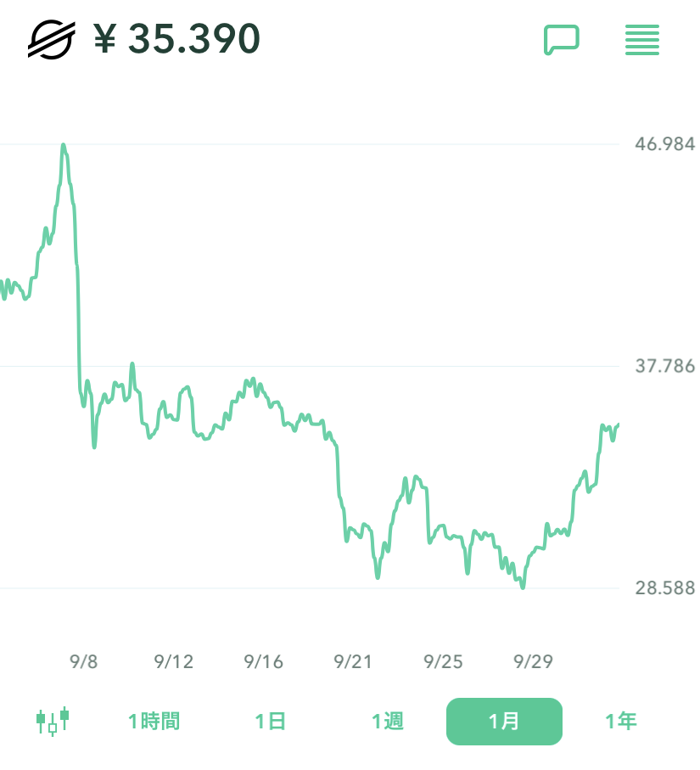Click the 46.984 price axis label
Image resolution: width=700 pixels, height=770 pixels.
point(665,143)
